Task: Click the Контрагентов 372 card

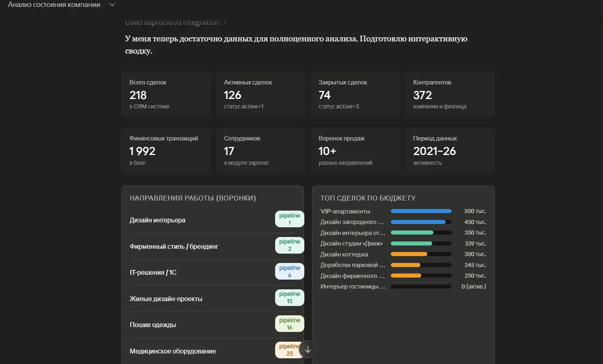Action: (x=450, y=94)
